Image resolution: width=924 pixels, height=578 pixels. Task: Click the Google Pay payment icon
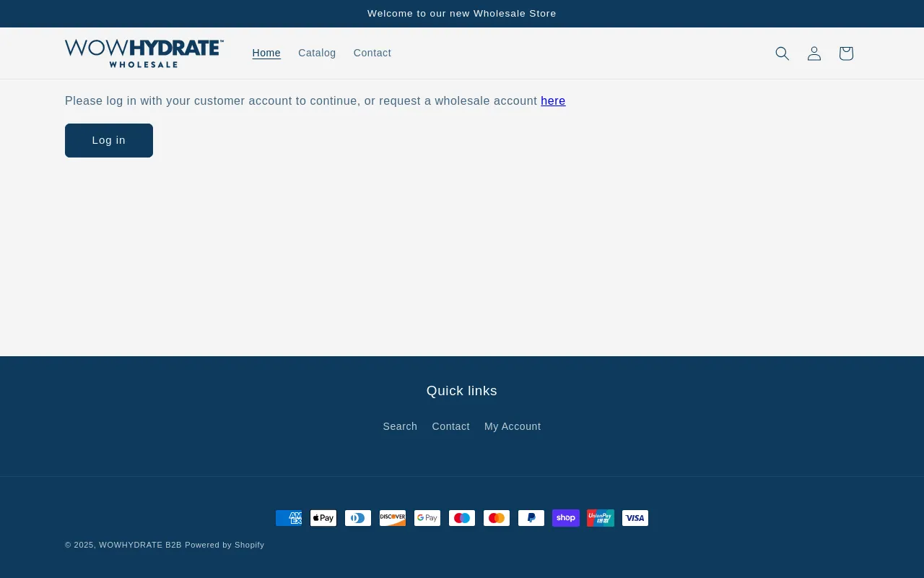pos(427,518)
